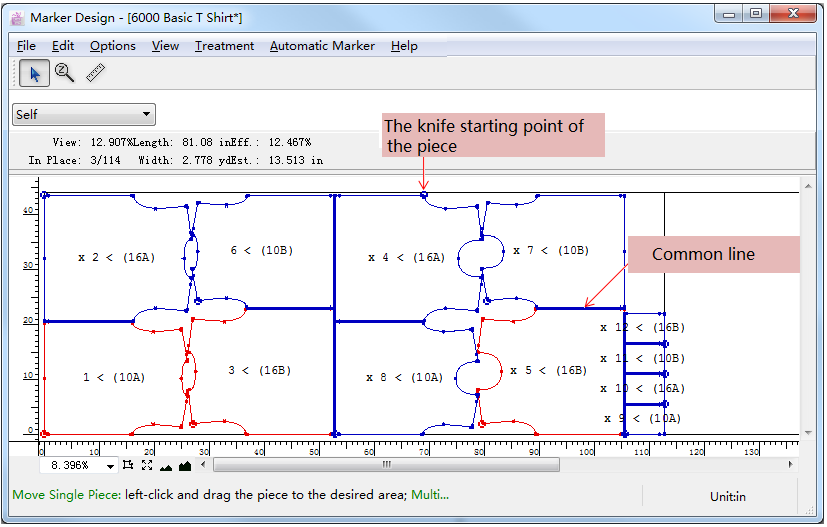Pick the ruler measure tool
Viewport: 827px width, 527px height.
pyautogui.click(x=96, y=73)
